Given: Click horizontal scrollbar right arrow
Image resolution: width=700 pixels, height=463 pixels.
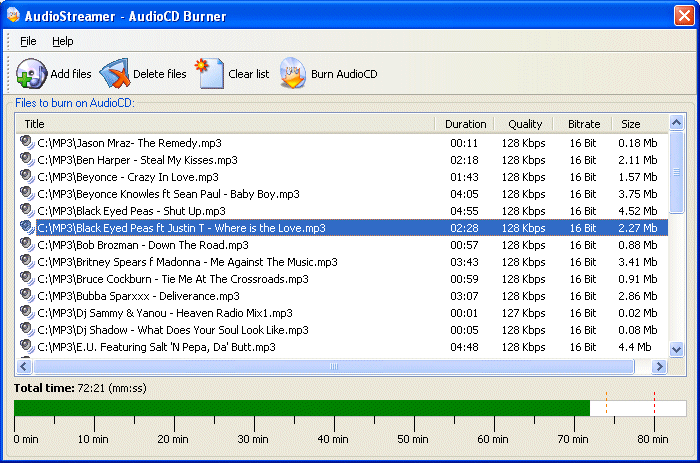Looking at the screenshot, I should [659, 367].
